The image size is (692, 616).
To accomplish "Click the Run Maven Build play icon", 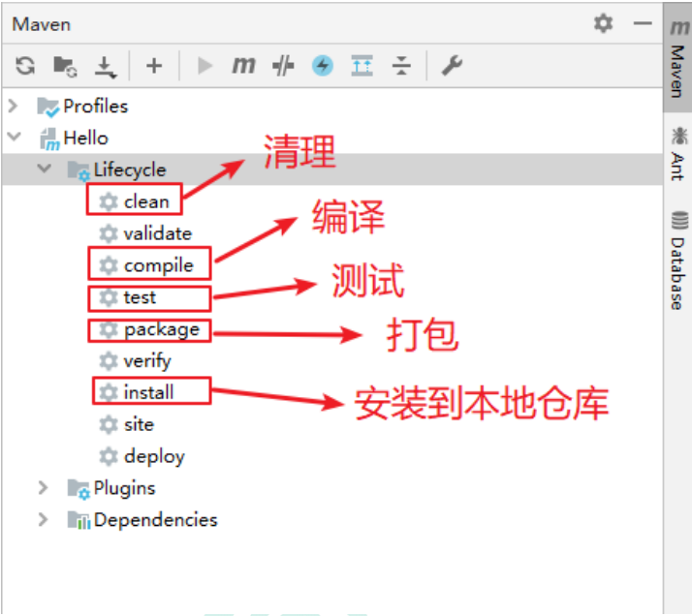I will click(x=204, y=66).
